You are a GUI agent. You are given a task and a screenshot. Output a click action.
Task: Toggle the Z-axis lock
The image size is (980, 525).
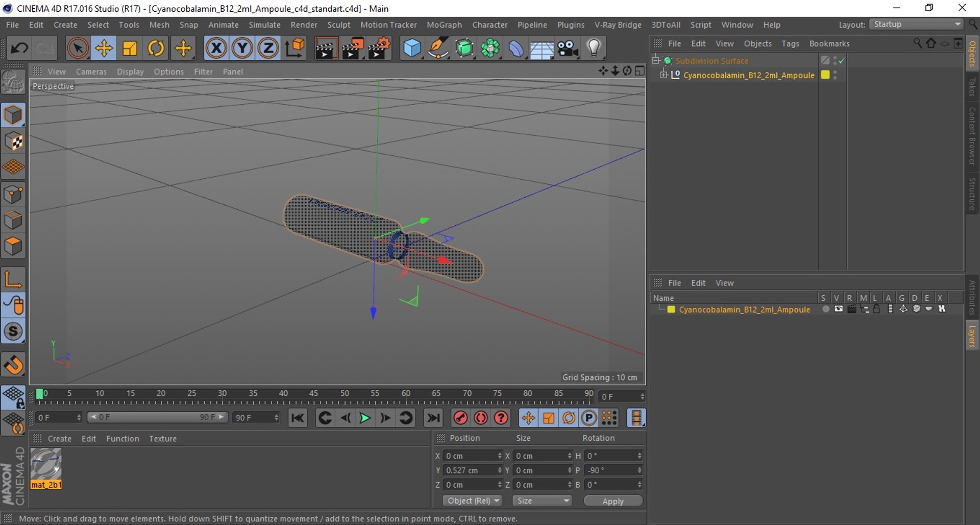pos(268,49)
